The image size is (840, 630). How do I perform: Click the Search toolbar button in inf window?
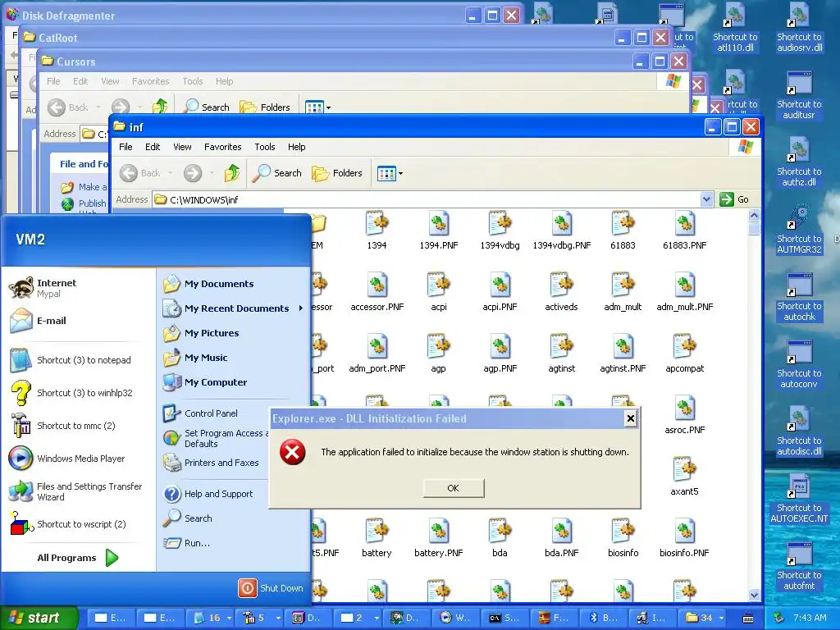pos(277,173)
